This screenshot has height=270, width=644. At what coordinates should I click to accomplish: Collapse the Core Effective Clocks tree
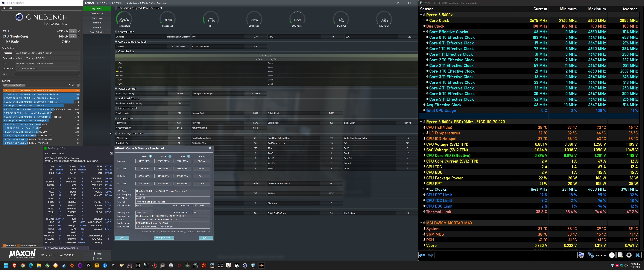point(424,32)
